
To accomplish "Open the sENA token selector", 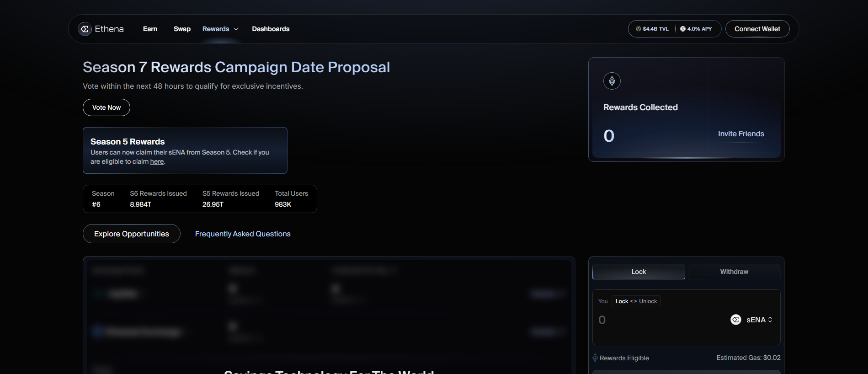I will coord(752,320).
